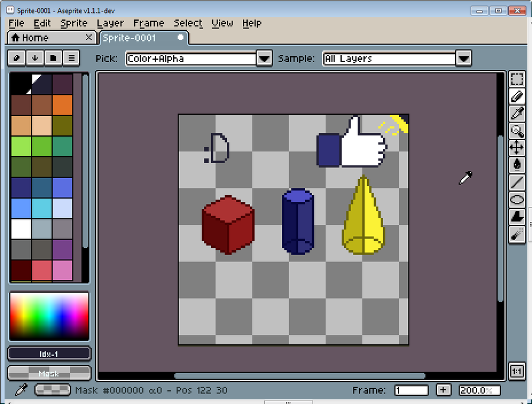The image size is (532, 404).
Task: Open the Sample dropdown arrow
Action: click(463, 59)
